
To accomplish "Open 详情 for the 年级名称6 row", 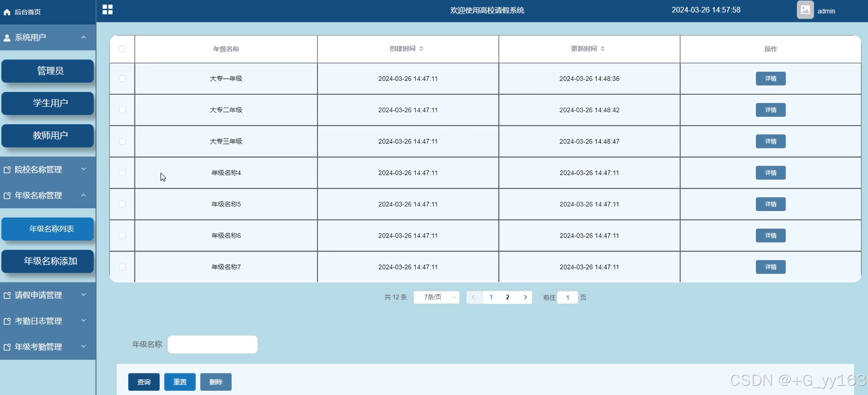I will [x=771, y=235].
